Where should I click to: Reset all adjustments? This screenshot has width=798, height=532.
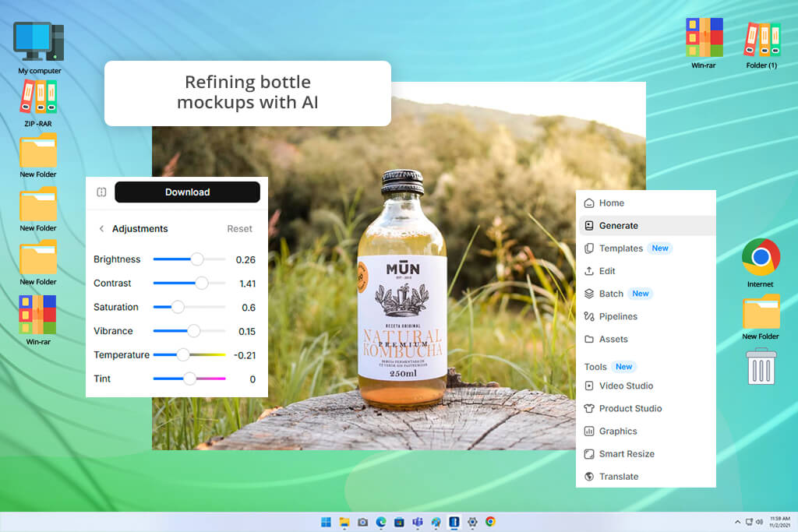coord(239,229)
